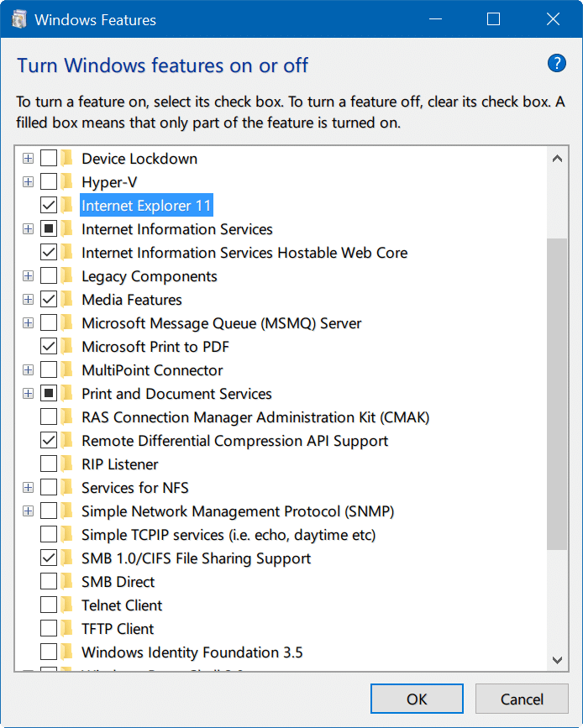The height and width of the screenshot is (728, 583).
Task: Maximize the Windows Features window
Action: (x=493, y=19)
